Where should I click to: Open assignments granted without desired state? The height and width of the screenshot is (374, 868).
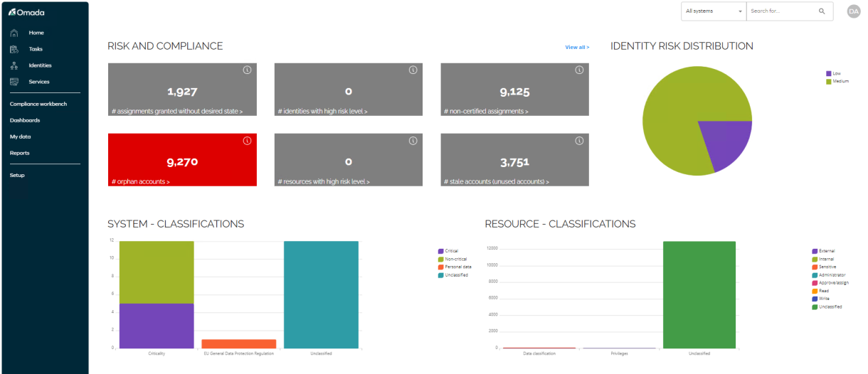pyautogui.click(x=177, y=112)
